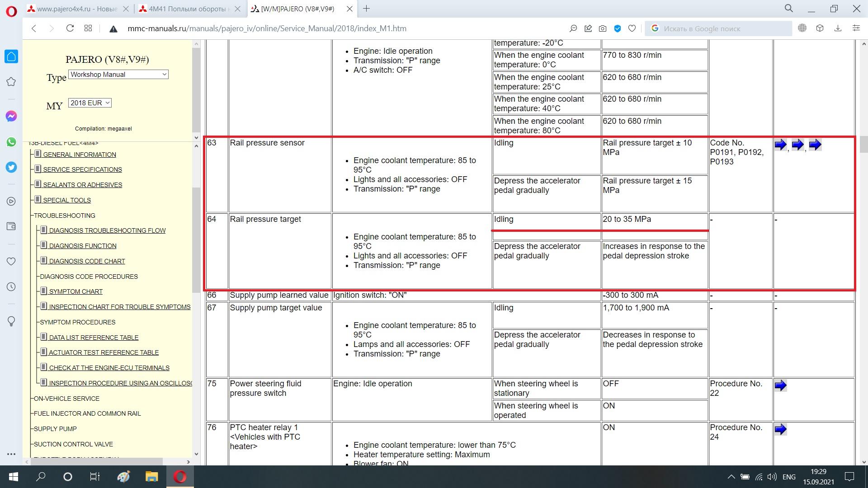
Task: Click the reload page button
Action: coord(70,28)
